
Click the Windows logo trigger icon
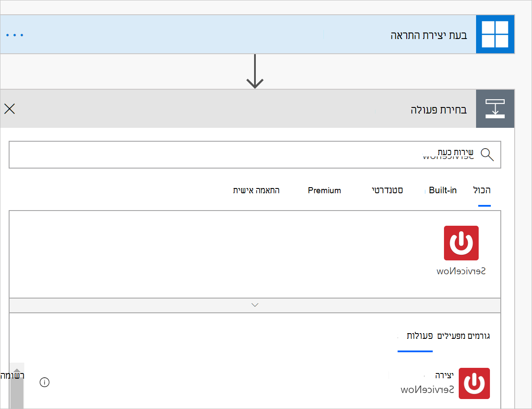pyautogui.click(x=495, y=35)
